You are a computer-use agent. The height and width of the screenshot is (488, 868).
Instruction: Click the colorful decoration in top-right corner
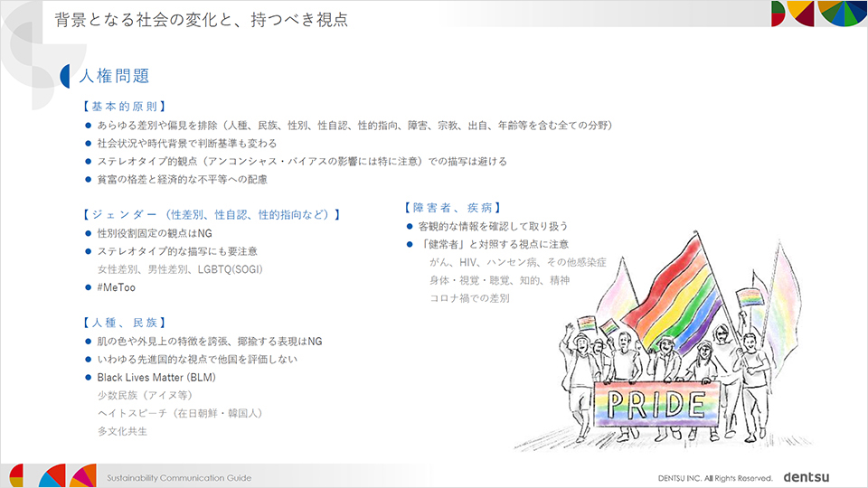pos(818,14)
